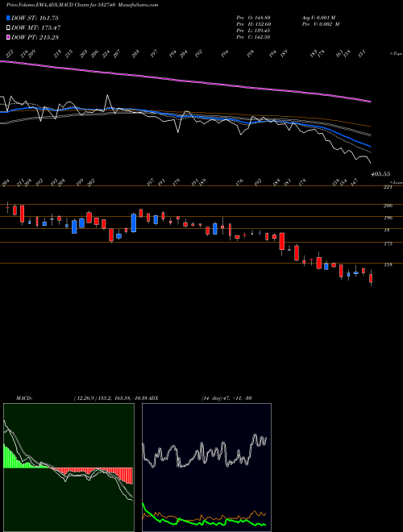Click the 'MACD:' panel label
This screenshot has height=532, width=403.
point(23,398)
